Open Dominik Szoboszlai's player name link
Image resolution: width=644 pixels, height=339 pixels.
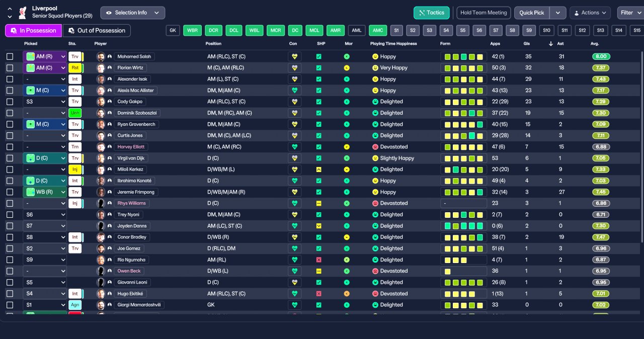click(137, 113)
